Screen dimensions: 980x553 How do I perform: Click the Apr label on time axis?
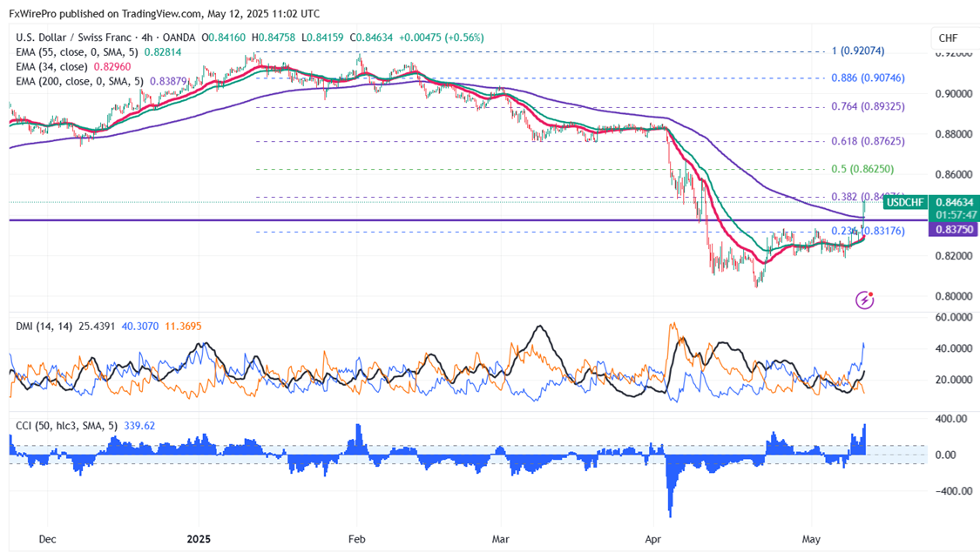tap(653, 538)
